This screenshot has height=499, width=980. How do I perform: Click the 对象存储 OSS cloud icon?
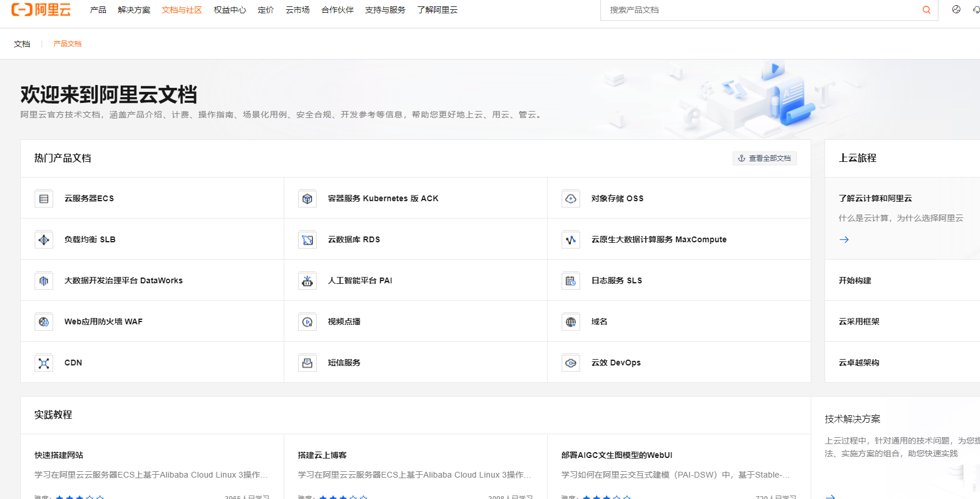[x=571, y=198]
